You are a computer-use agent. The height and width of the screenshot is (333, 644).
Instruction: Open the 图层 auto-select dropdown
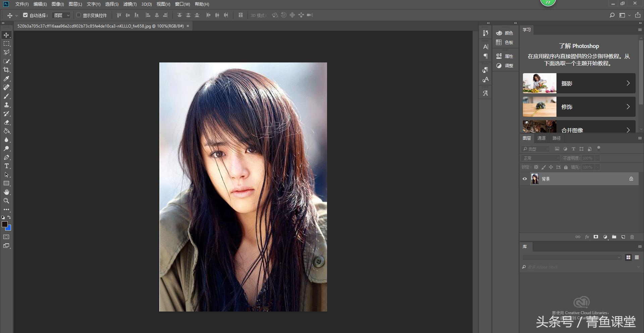click(62, 15)
